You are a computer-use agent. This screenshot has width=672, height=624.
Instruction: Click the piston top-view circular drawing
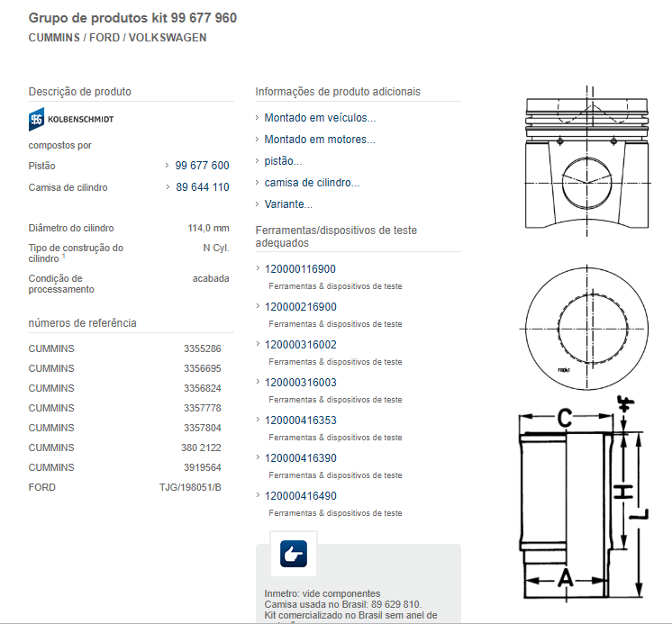click(587, 326)
